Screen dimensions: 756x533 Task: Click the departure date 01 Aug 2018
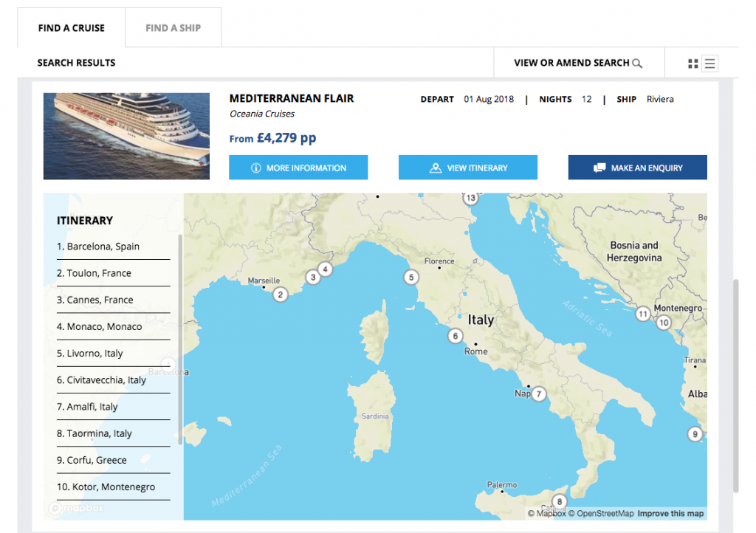(x=489, y=99)
